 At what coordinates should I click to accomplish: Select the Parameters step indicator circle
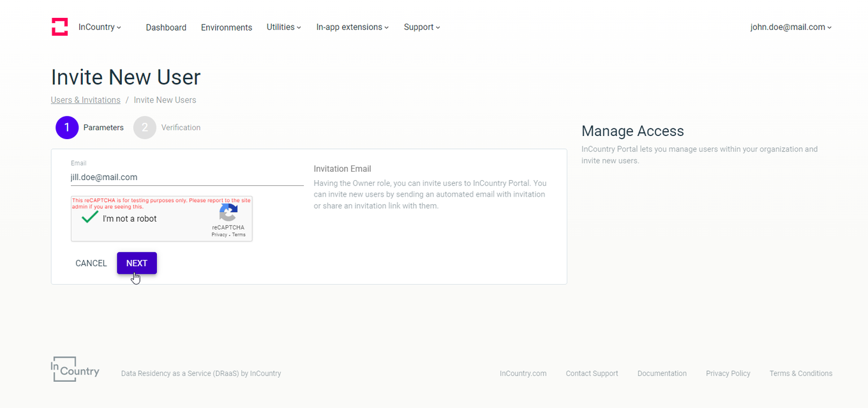coord(67,127)
